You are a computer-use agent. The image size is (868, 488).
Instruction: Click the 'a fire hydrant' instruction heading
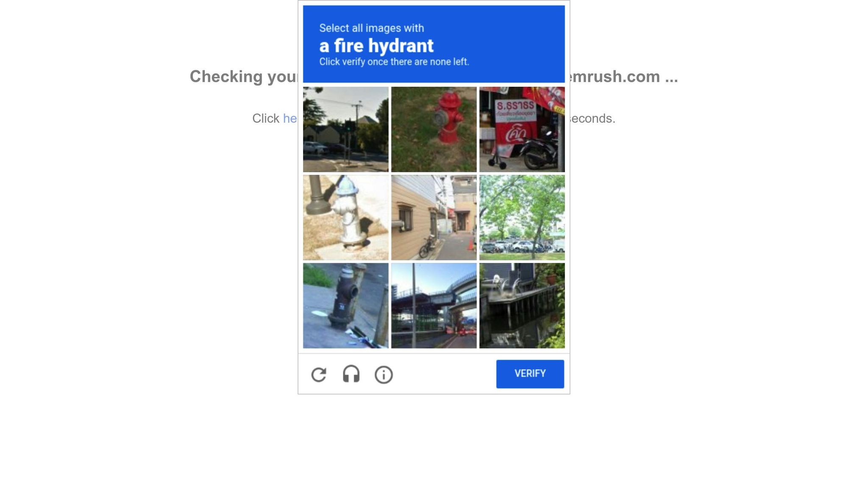[x=376, y=46]
